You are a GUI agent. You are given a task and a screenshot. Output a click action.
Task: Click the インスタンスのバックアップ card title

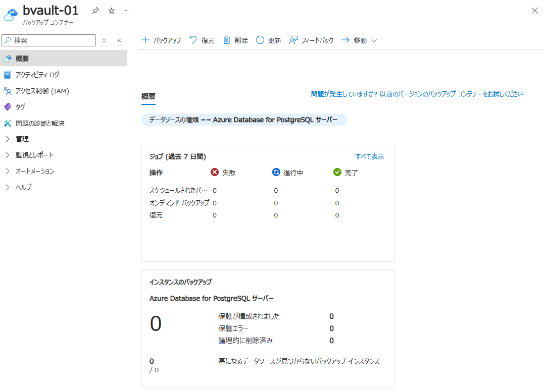(180, 282)
